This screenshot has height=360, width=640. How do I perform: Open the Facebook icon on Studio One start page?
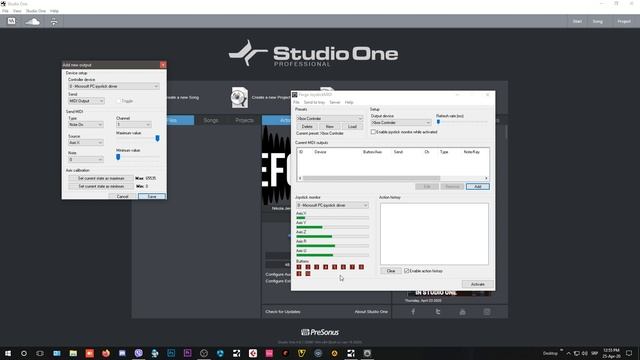click(x=413, y=312)
